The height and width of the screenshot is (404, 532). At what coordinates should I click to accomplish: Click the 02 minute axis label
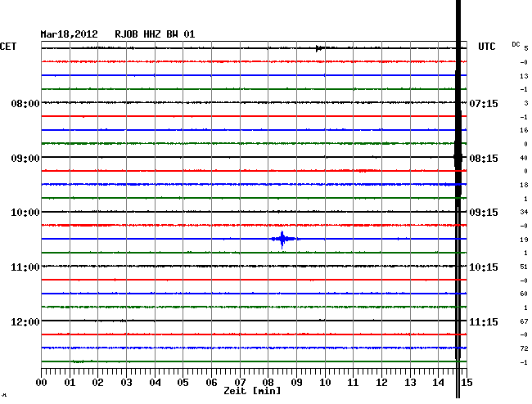pyautogui.click(x=97, y=383)
